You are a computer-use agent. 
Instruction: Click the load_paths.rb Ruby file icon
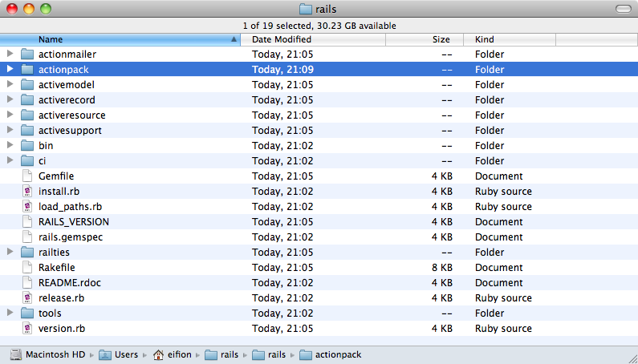[27, 206]
